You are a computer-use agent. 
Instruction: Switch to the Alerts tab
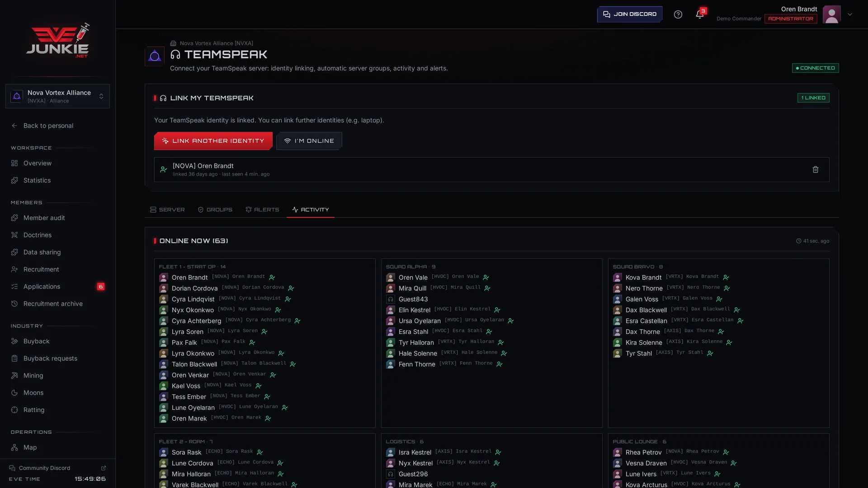pos(262,210)
